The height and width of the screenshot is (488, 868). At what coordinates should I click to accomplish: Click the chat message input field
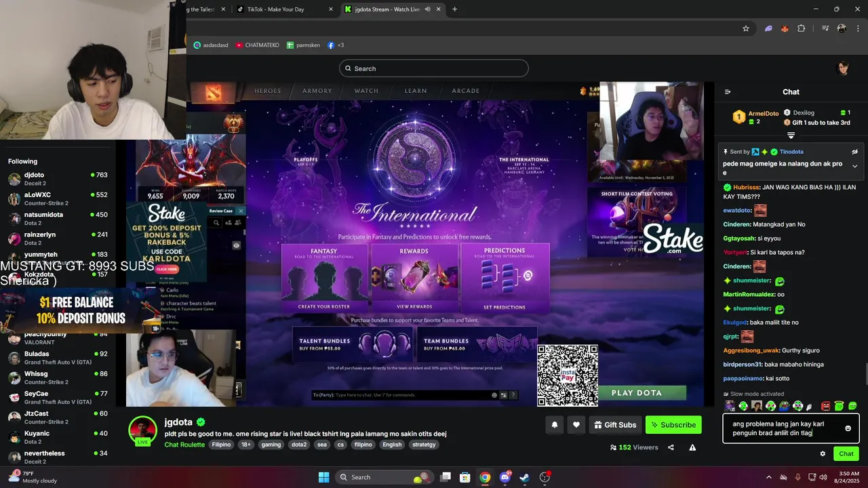(791, 428)
